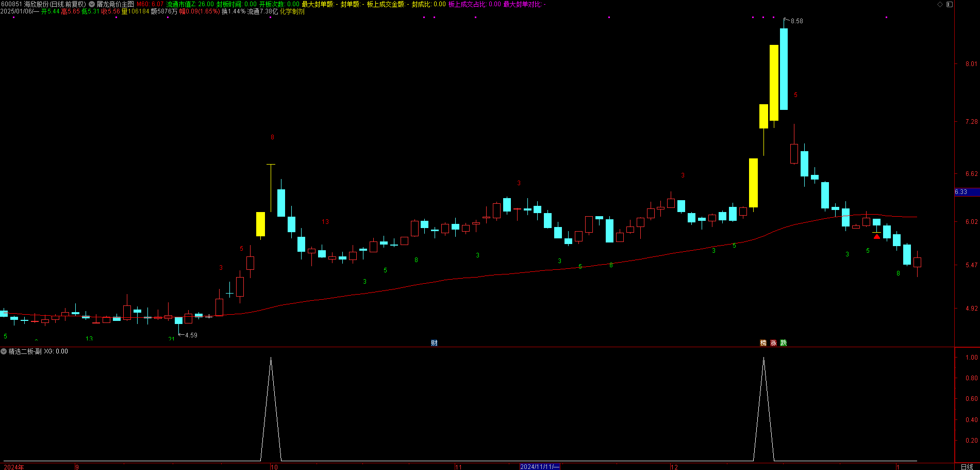Click the 8.58 high price label
The height and width of the screenshot is (470, 980).
(x=797, y=21)
